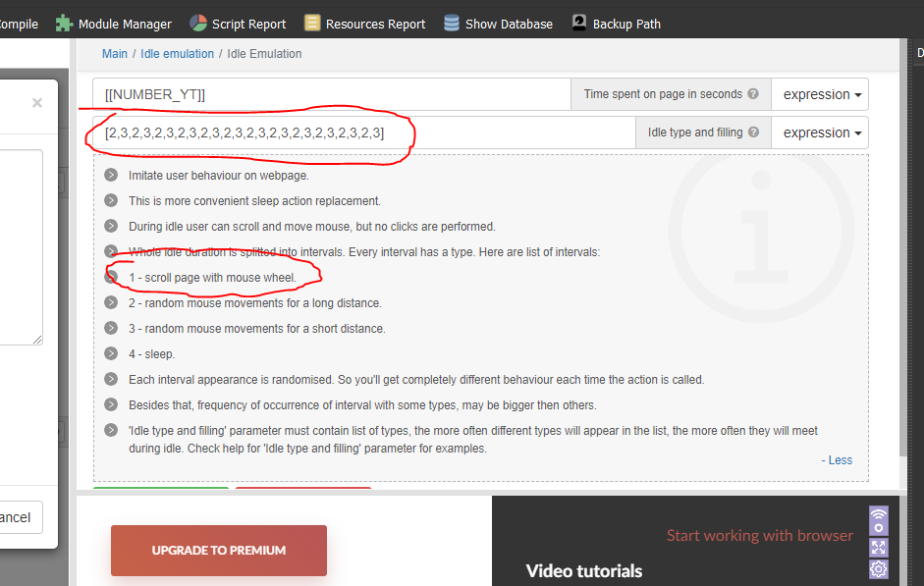Viewport: 924px width, 586px height.
Task: Click help icon next to Time spent on page
Action: point(753,94)
